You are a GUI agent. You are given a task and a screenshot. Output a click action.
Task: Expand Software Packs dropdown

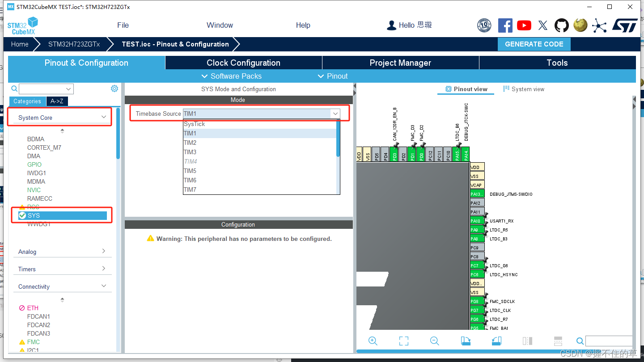(232, 76)
